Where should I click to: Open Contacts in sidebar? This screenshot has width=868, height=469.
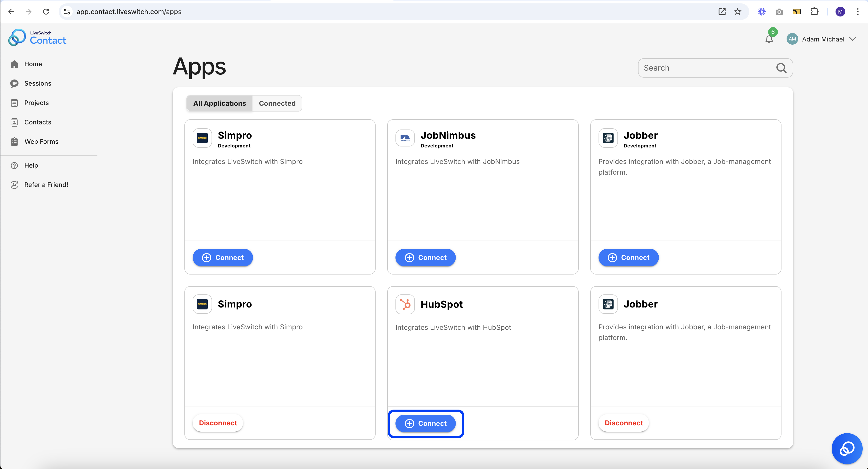pos(38,122)
